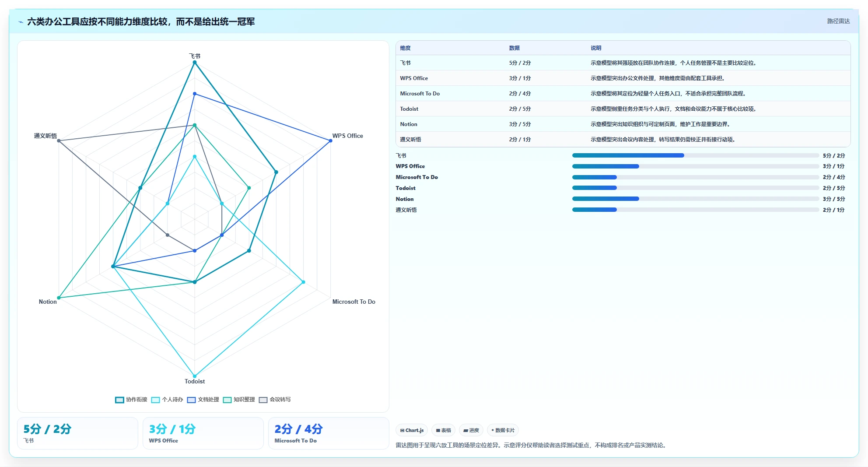Image resolution: width=868 pixels, height=467 pixels.
Task: Toggle the 个人待办 legend item
Action: click(167, 400)
